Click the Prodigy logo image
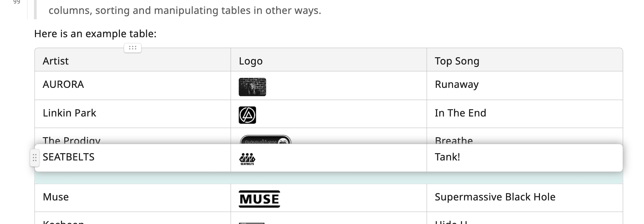The height and width of the screenshot is (224, 644). pos(266,140)
